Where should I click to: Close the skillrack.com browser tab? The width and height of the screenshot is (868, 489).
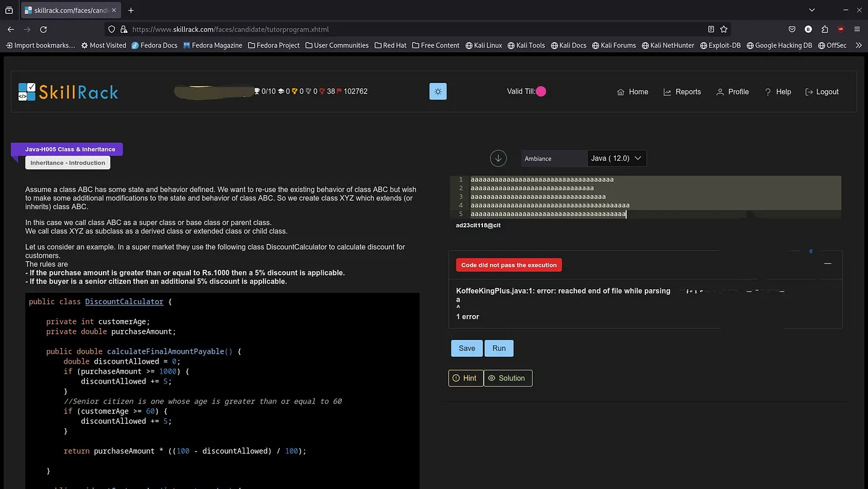point(113,11)
